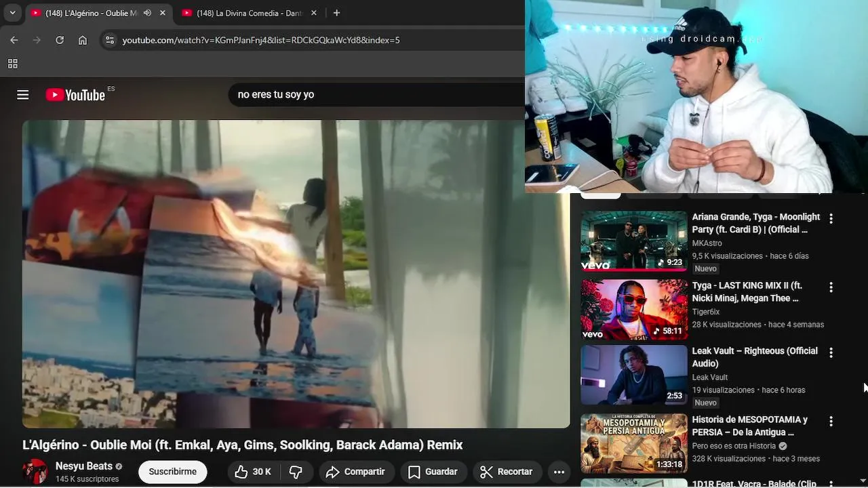Image resolution: width=868 pixels, height=488 pixels.
Task: Save the video with Guardar
Action: [x=433, y=472]
